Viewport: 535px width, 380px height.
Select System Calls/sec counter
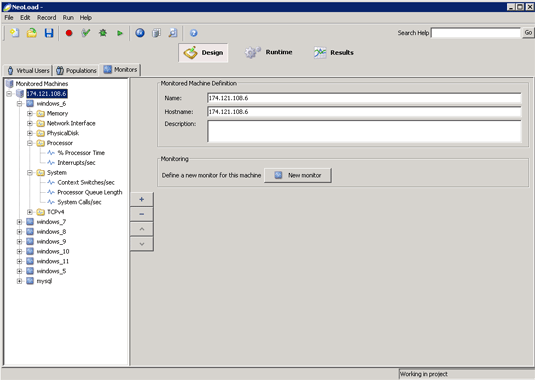tap(79, 202)
